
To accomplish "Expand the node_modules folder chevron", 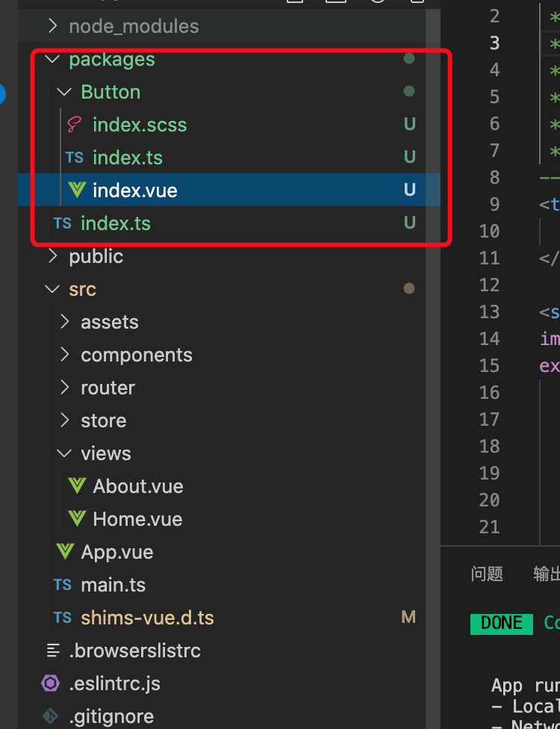I will (x=53, y=26).
